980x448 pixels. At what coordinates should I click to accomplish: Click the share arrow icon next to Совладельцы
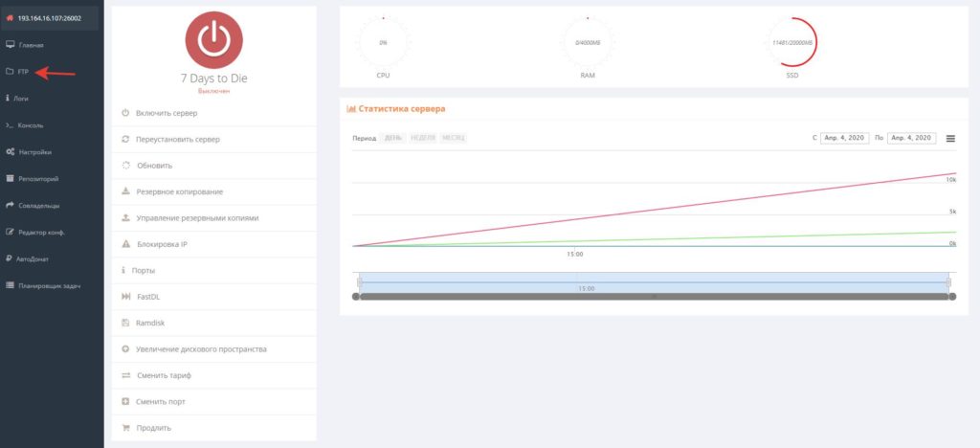click(x=10, y=205)
